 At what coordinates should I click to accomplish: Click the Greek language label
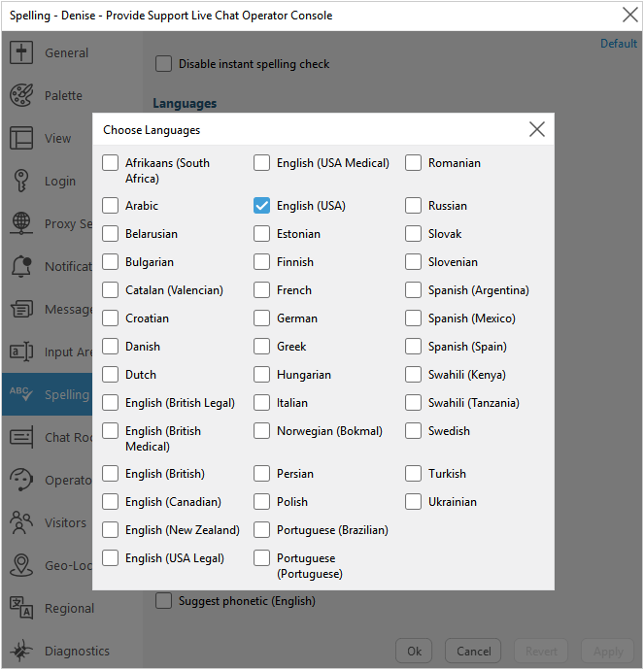pos(291,347)
